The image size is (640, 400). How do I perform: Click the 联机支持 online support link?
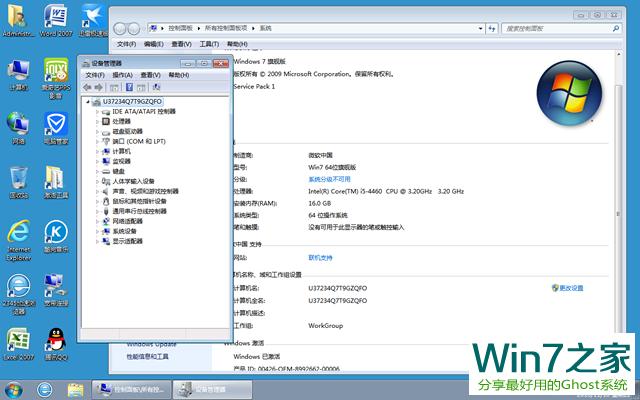click(x=320, y=258)
